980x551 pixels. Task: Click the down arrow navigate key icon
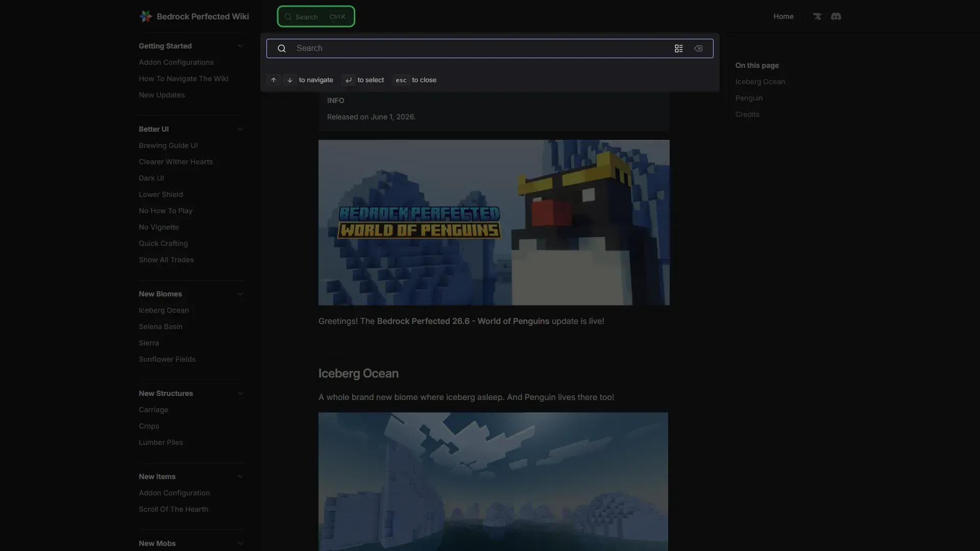point(290,80)
